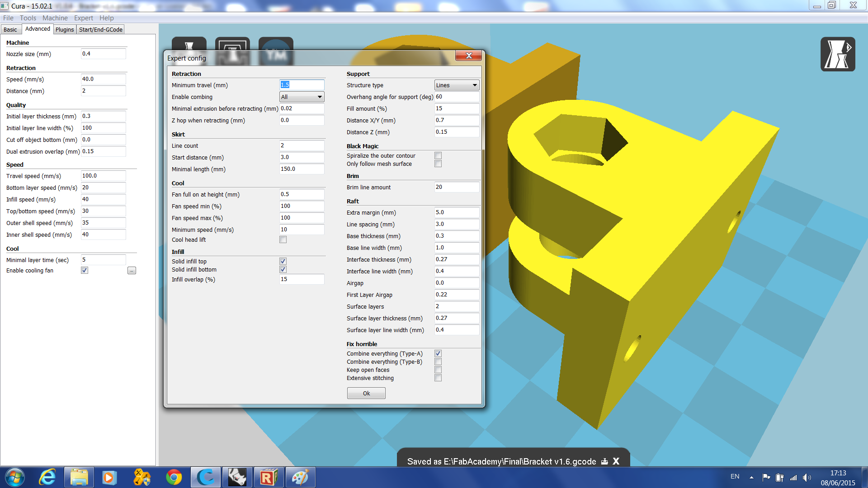
Task: Enable Cool head lift checkbox
Action: pos(283,240)
